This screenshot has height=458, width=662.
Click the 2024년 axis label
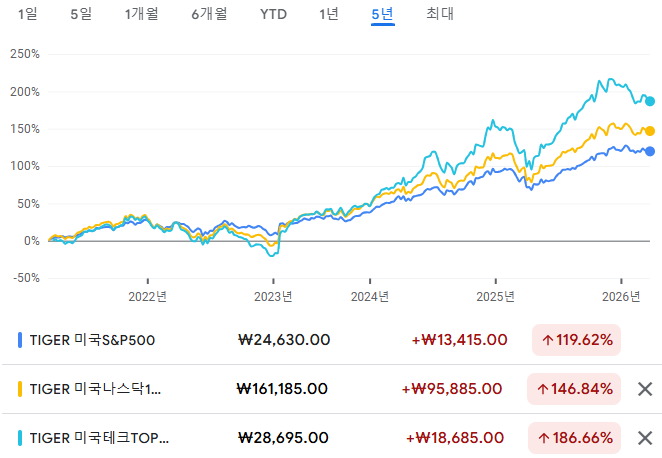[370, 296]
